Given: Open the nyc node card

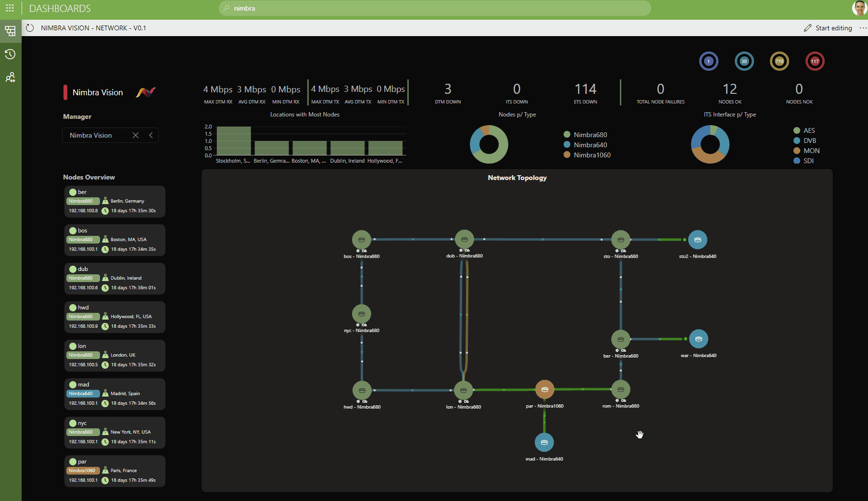Looking at the screenshot, I should tap(115, 433).
